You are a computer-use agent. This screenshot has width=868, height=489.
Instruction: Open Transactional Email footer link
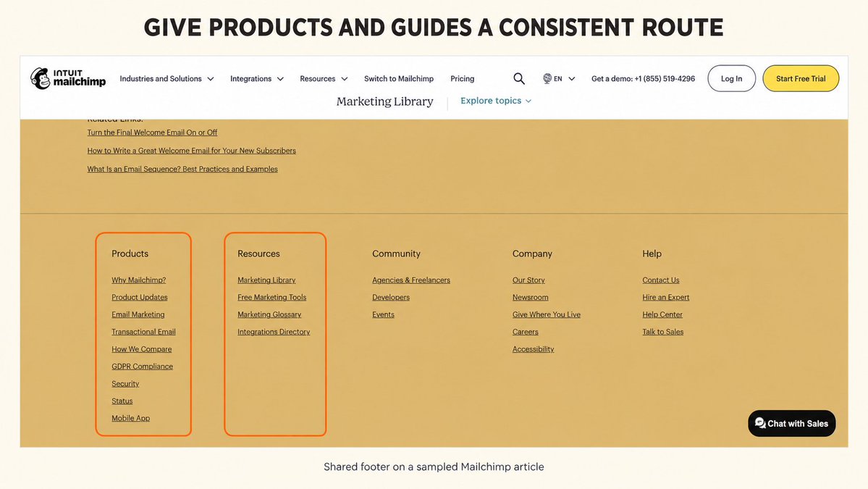tap(143, 332)
